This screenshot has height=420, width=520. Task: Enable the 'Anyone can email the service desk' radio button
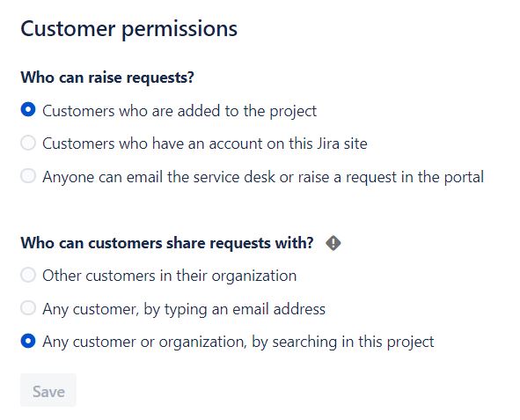tap(28, 175)
